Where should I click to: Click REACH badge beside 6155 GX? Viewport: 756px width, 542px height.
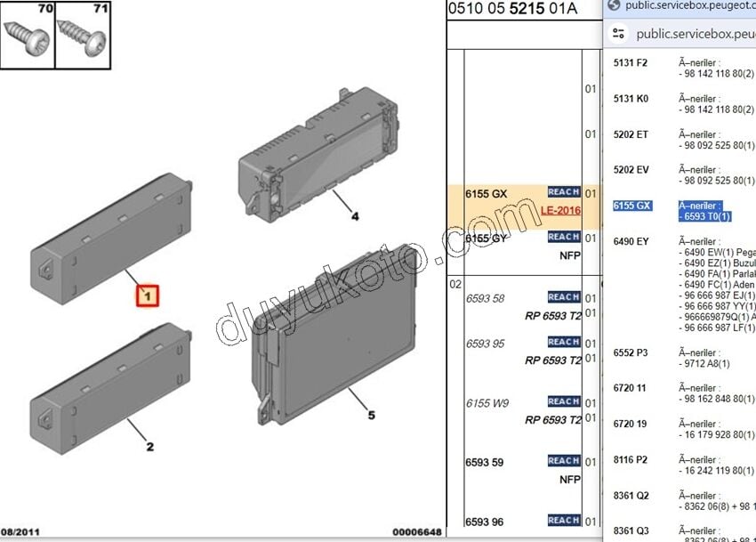click(563, 192)
